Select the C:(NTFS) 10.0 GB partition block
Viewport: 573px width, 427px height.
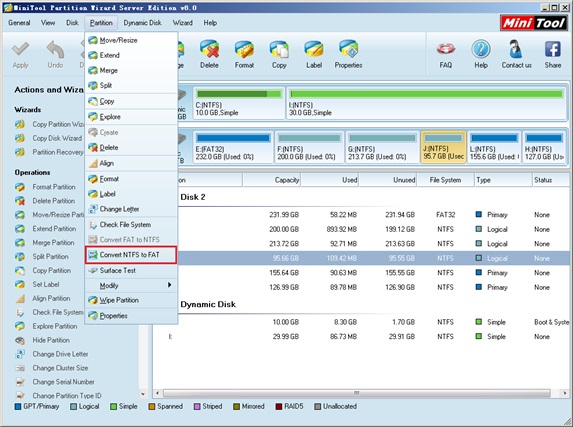click(239, 103)
